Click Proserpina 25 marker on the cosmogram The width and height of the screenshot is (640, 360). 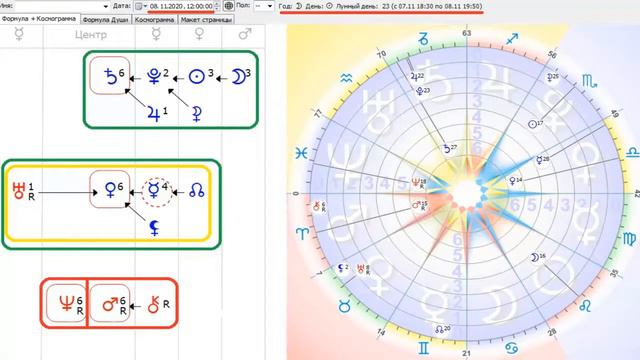point(553,77)
